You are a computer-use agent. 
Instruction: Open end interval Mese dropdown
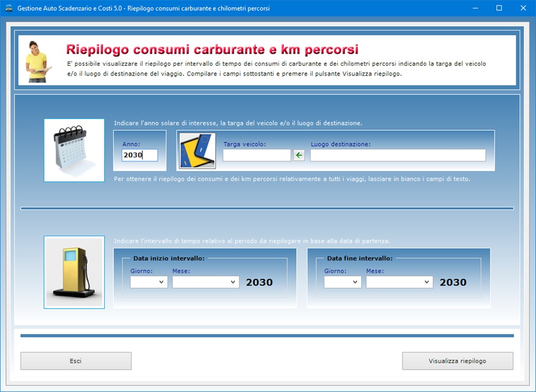[x=400, y=282]
